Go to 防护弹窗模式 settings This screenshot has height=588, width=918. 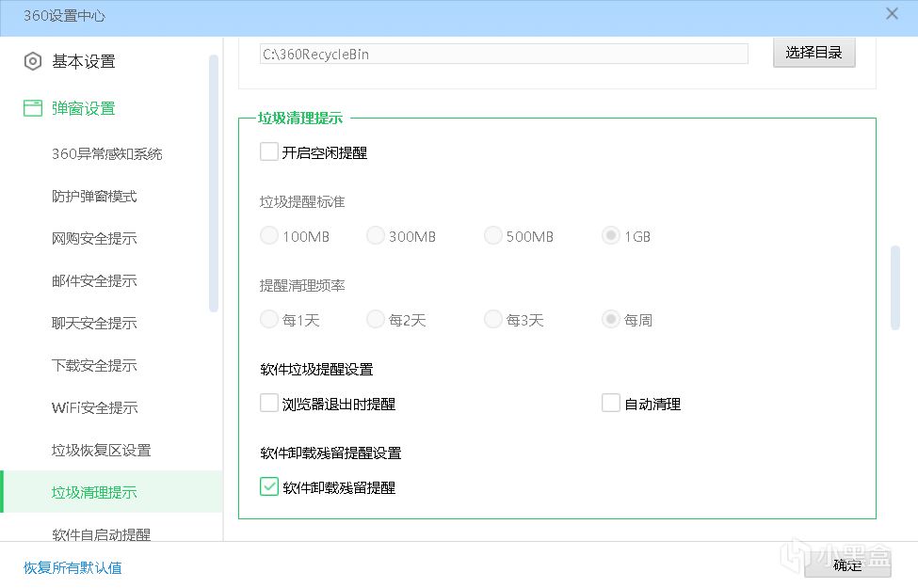click(94, 196)
